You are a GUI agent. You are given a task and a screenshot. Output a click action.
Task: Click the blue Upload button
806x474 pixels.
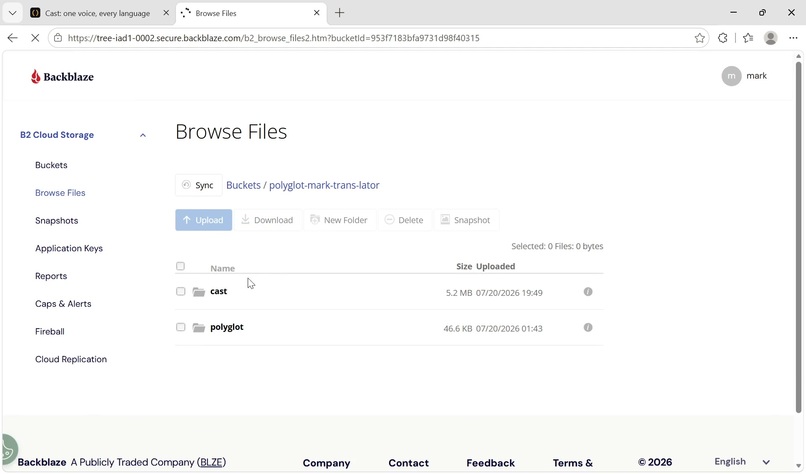point(204,220)
